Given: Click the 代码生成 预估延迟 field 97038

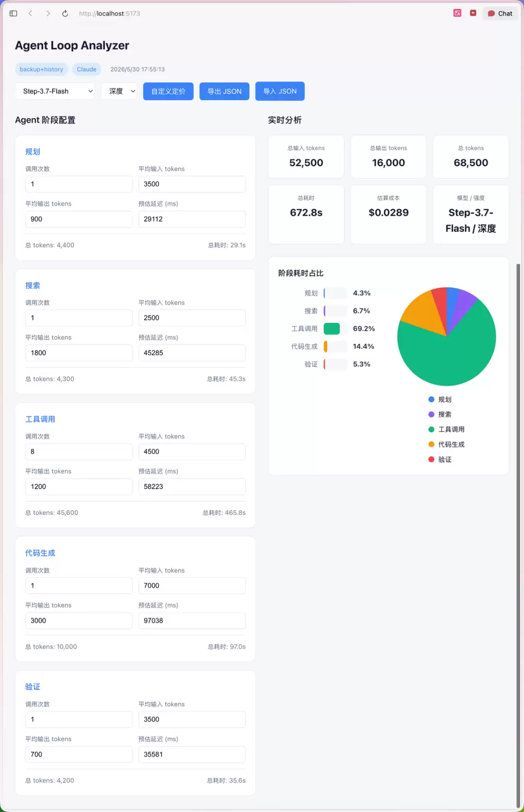Looking at the screenshot, I should click(192, 621).
